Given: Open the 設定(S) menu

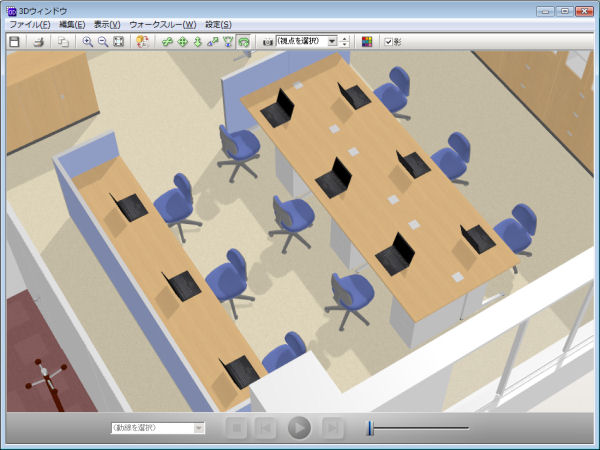Looking at the screenshot, I should coord(218,24).
